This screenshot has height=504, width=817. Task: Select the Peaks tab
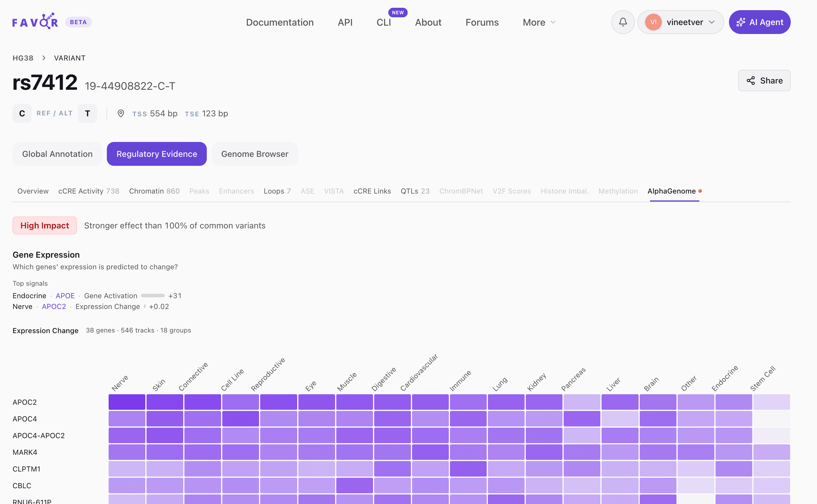click(x=199, y=191)
